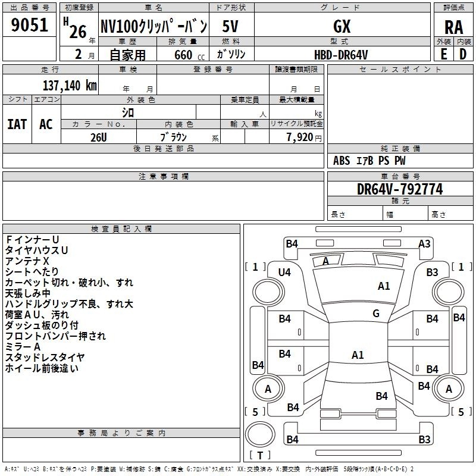Click the mileage value 137,140 km

pyautogui.click(x=70, y=85)
